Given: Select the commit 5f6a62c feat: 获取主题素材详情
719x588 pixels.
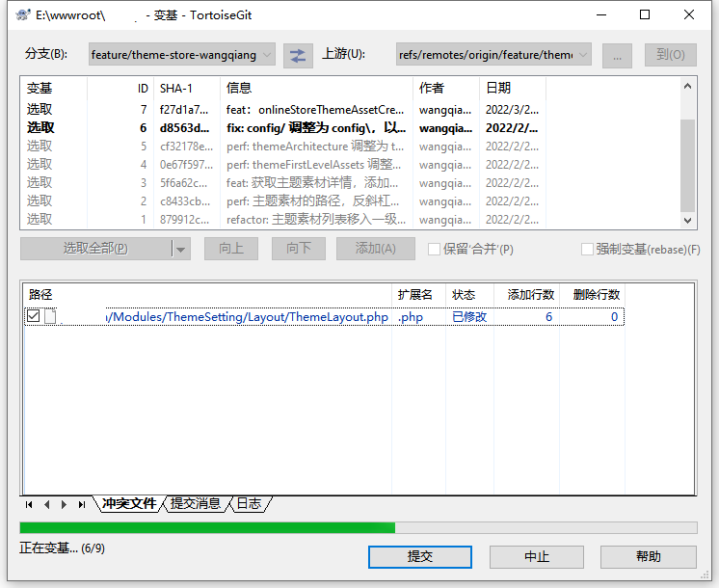Looking at the screenshot, I should [283, 183].
